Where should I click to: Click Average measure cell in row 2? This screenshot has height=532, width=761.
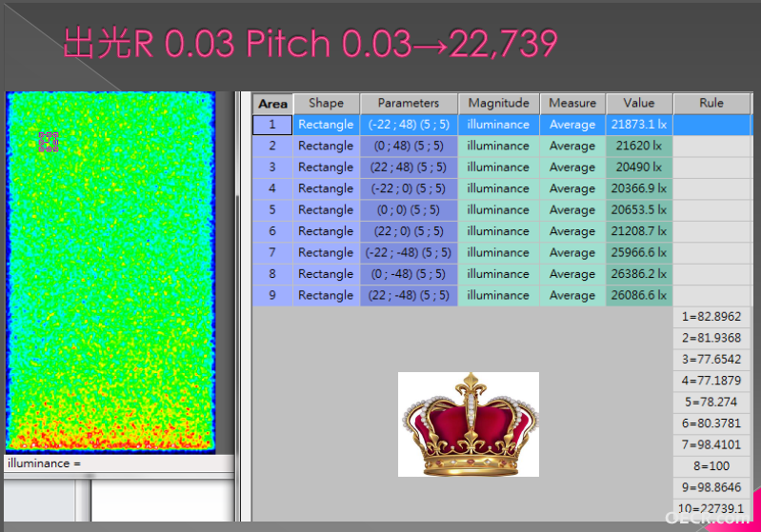572,146
